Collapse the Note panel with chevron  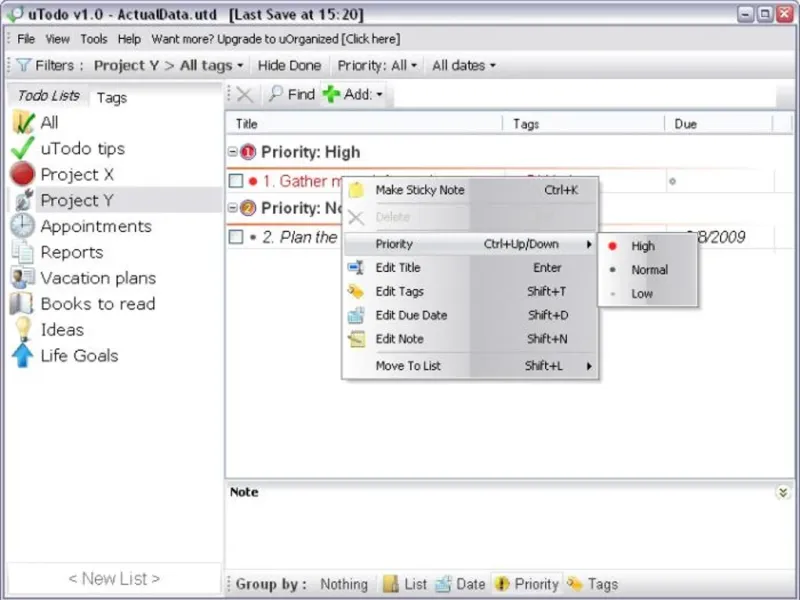point(783,492)
